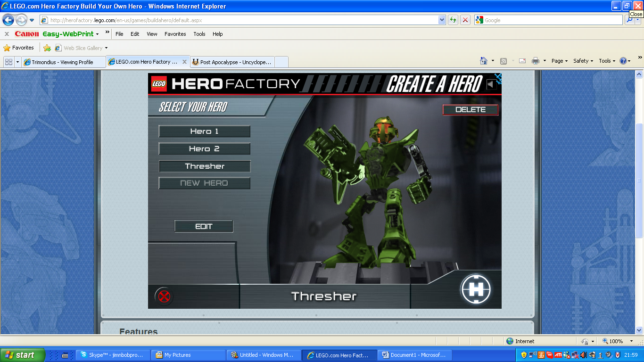Click the red ATI tray icon

click(x=558, y=355)
